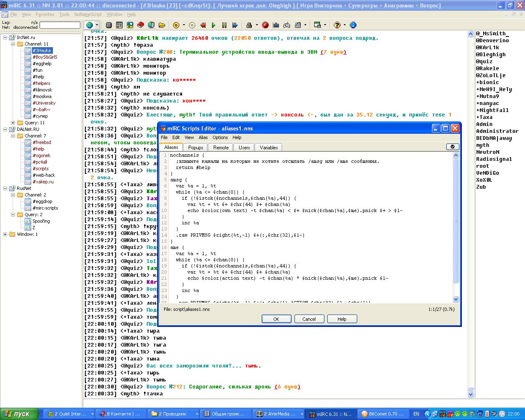Collapse Channel: 11 folder under IrcNet.ru
Image resolution: width=525 pixels, height=420 pixels.
coord(13,44)
